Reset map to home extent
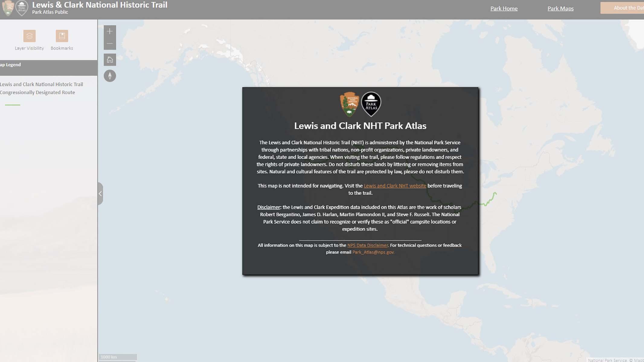Image resolution: width=644 pixels, height=362 pixels. click(110, 60)
